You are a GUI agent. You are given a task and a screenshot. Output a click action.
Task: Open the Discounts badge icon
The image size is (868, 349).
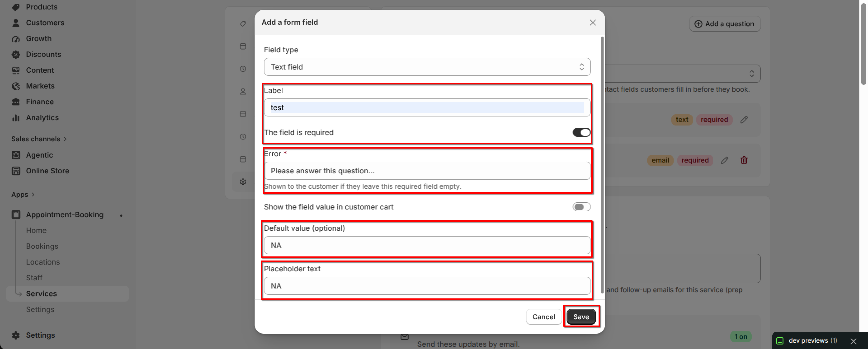point(16,54)
